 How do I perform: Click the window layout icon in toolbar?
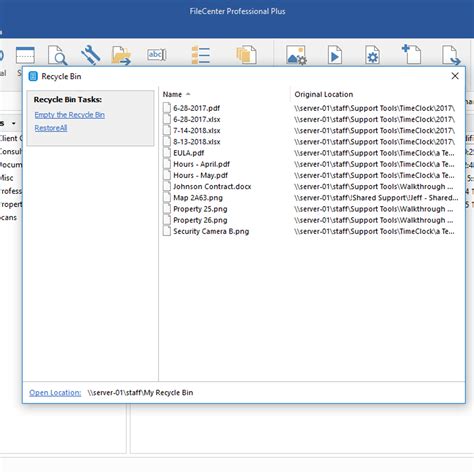coord(25,55)
